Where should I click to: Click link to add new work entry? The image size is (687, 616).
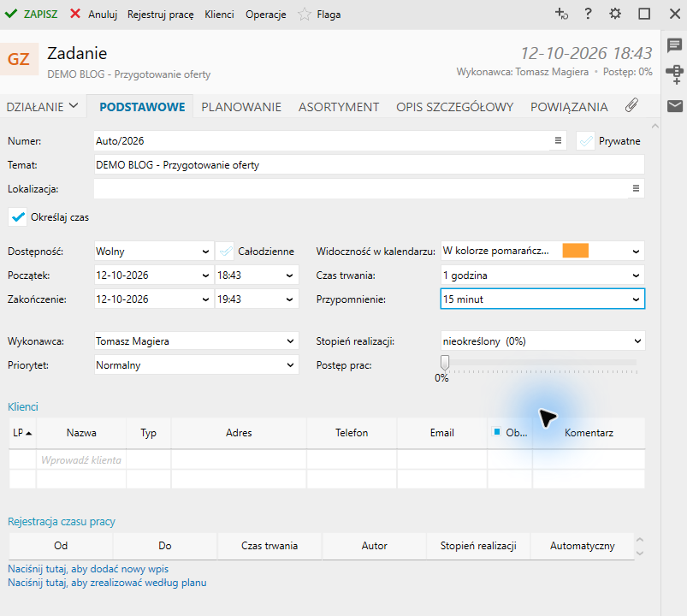click(88, 569)
